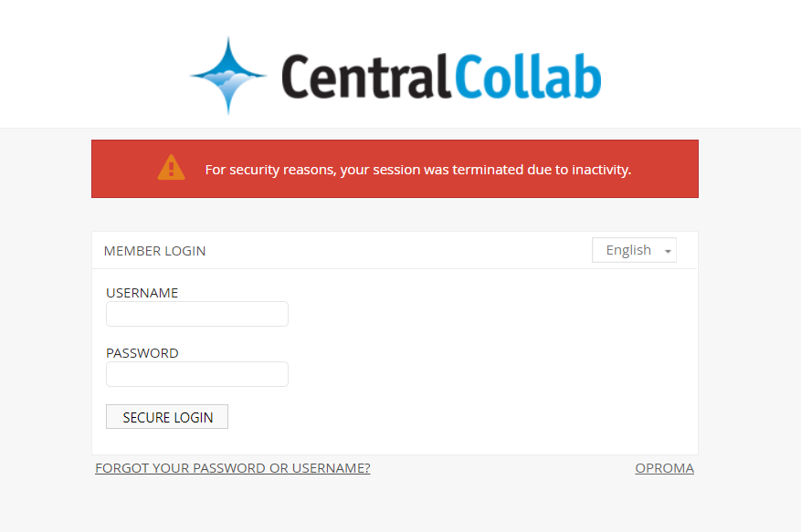Click the language selector's small arrow
This screenshot has height=532, width=801.
click(x=669, y=251)
